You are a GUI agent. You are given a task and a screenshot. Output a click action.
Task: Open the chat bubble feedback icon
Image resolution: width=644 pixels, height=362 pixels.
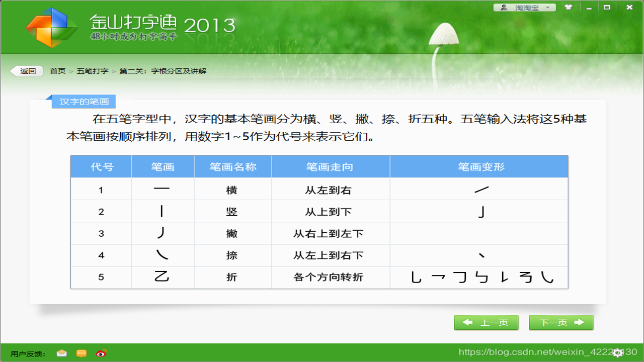point(82,353)
